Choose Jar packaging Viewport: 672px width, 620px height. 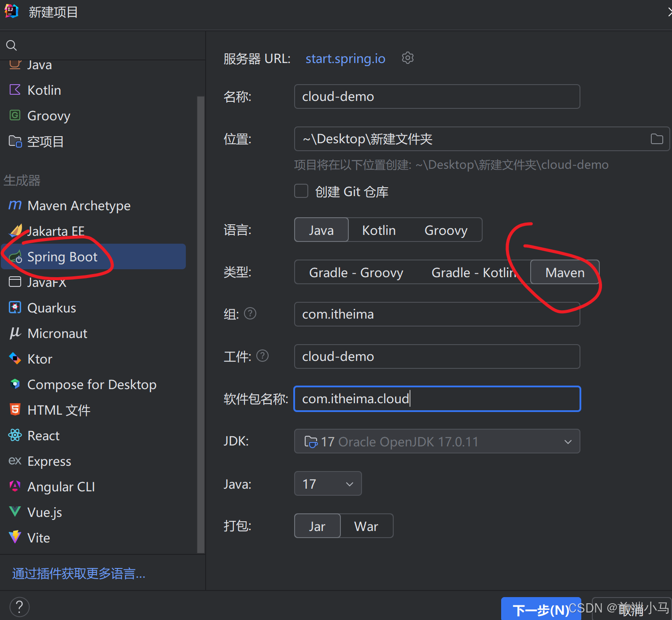coord(317,526)
